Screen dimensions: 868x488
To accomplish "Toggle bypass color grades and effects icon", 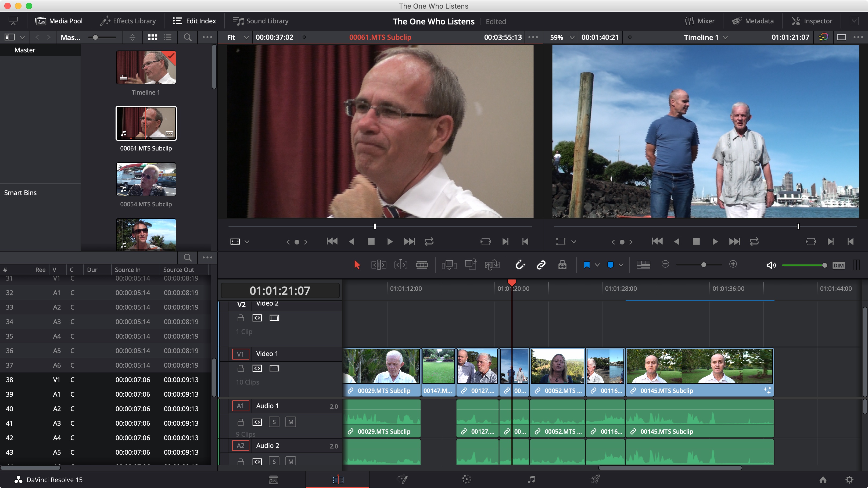I will [823, 37].
